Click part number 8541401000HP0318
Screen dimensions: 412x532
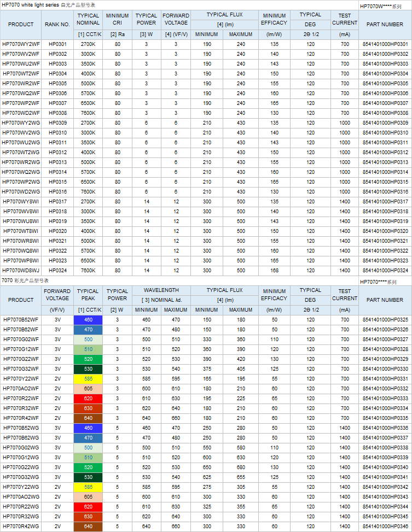[x=385, y=212]
